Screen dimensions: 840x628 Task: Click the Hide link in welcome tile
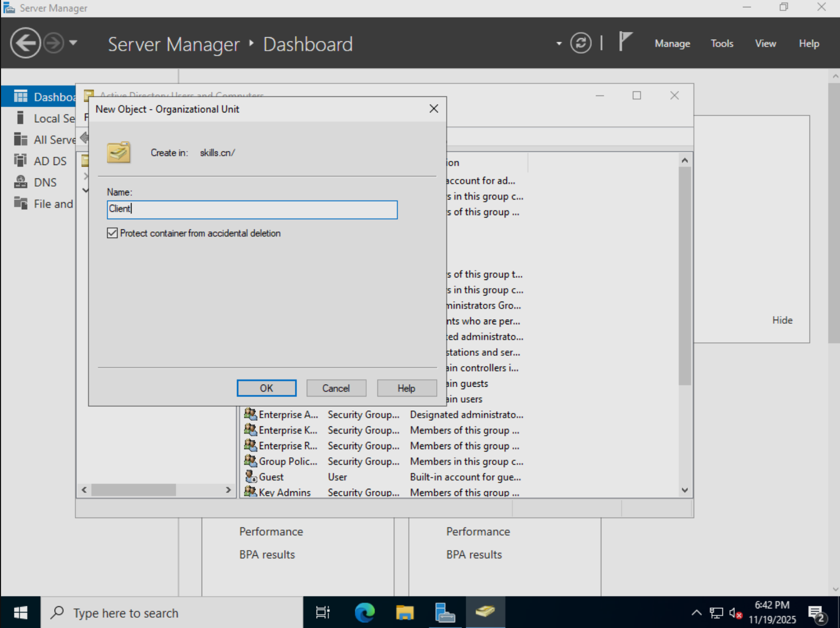(782, 320)
